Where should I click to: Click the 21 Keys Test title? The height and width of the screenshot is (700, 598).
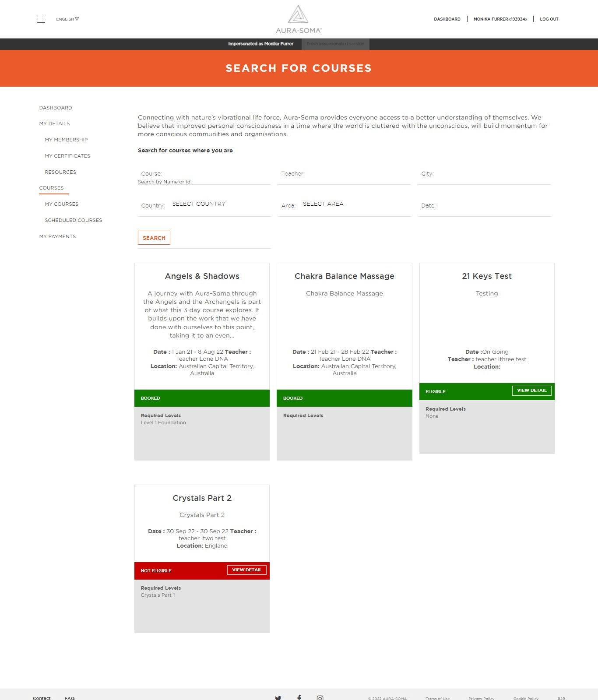487,276
